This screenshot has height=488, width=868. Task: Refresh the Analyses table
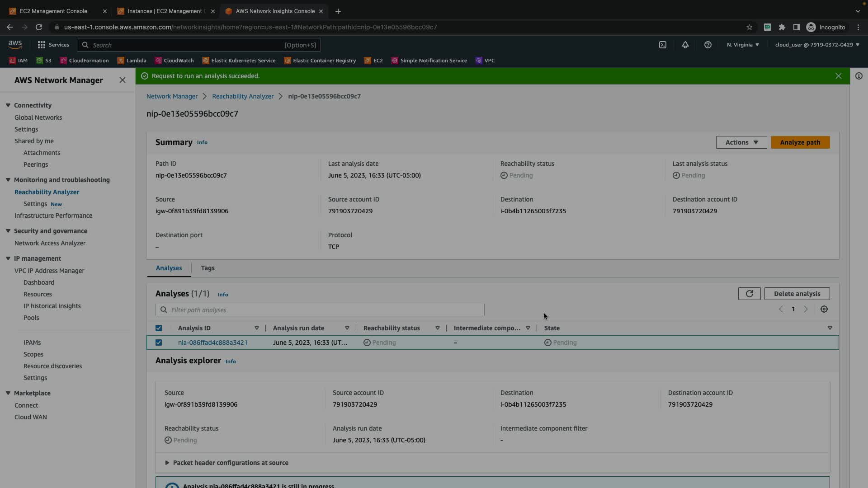coord(749,294)
